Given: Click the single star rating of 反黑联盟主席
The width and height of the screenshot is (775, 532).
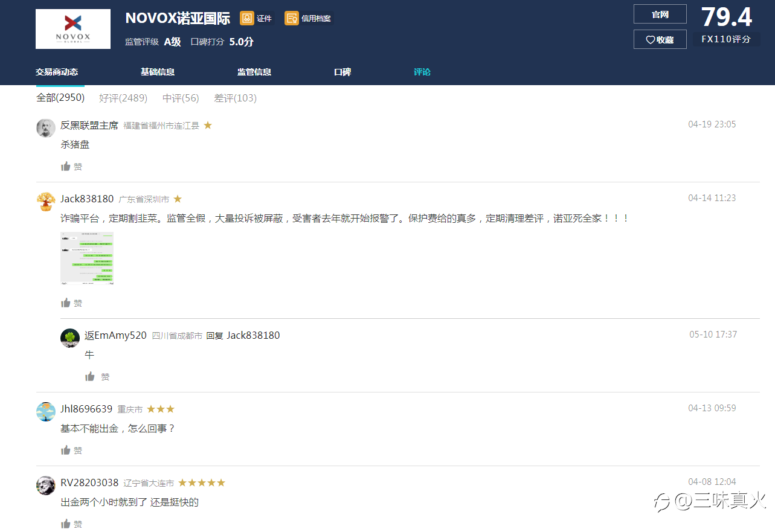Looking at the screenshot, I should coord(208,126).
